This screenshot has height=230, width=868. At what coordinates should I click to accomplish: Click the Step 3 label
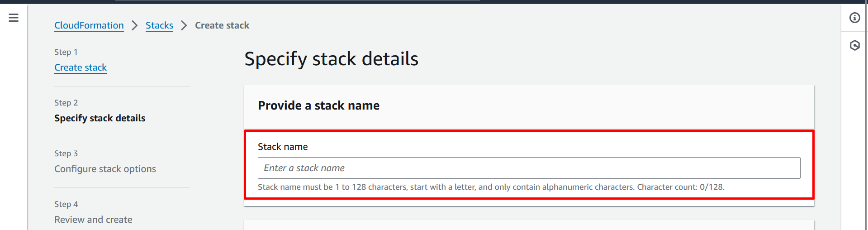click(x=66, y=153)
